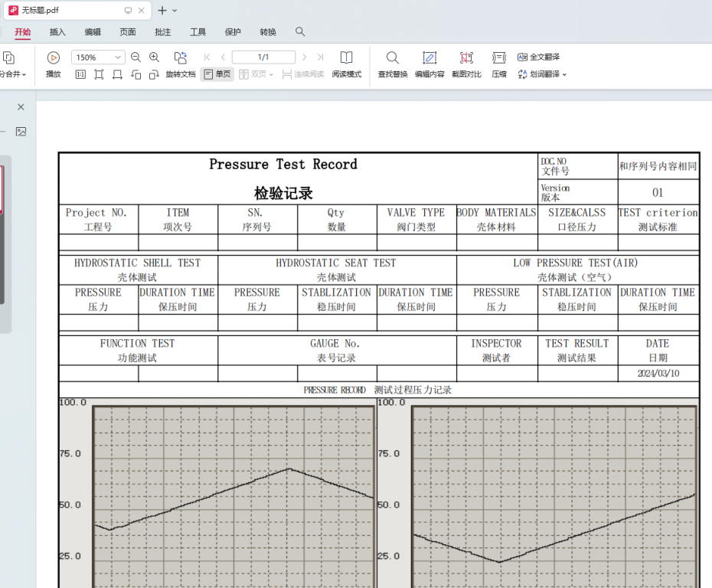Open the 批注 menu tab
This screenshot has width=712, height=588.
pos(162,32)
